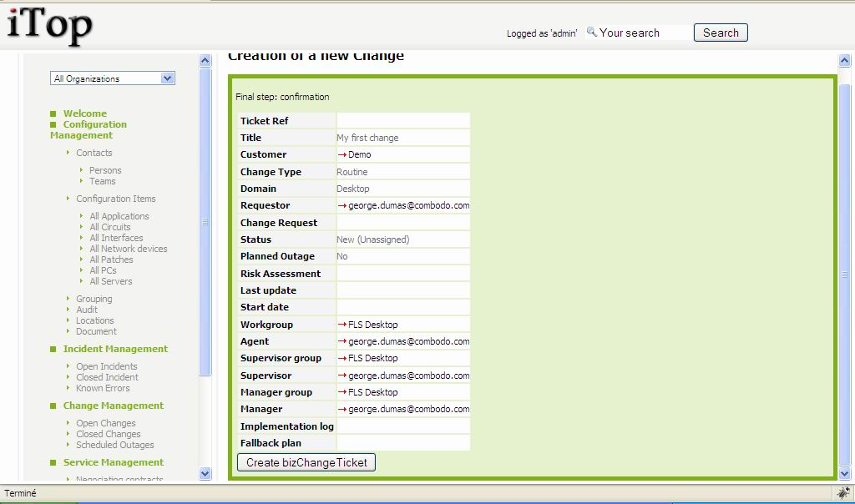Open Service Management menu

coord(113,462)
